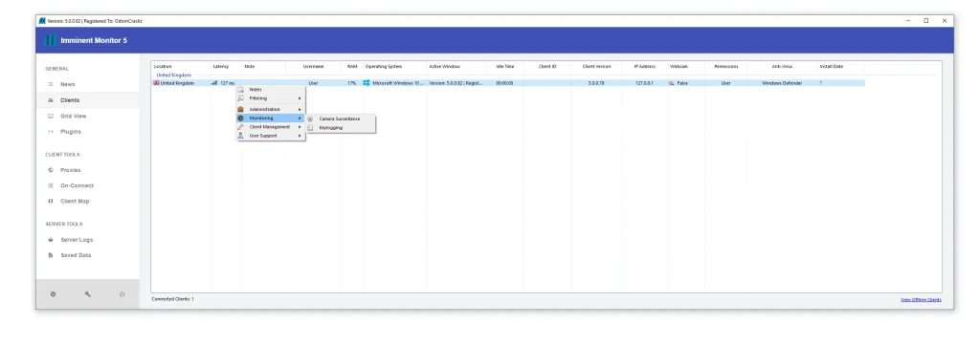Click the "Connected Clients: 1" status text
Image resolution: width=980 pixels, height=345 pixels.
coord(172,299)
